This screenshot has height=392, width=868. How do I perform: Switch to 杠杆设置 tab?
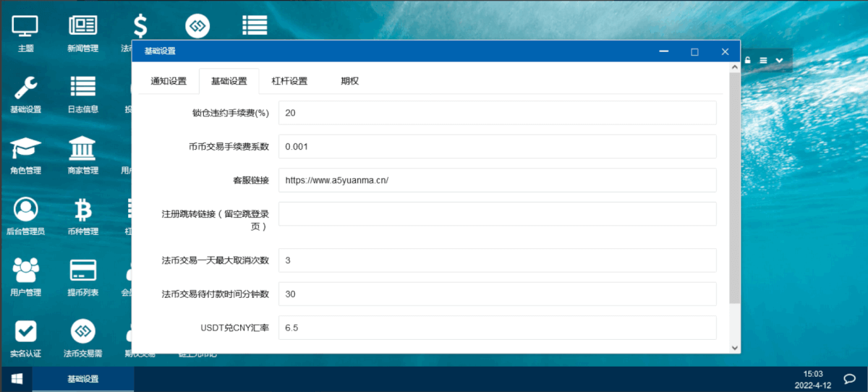pos(289,81)
